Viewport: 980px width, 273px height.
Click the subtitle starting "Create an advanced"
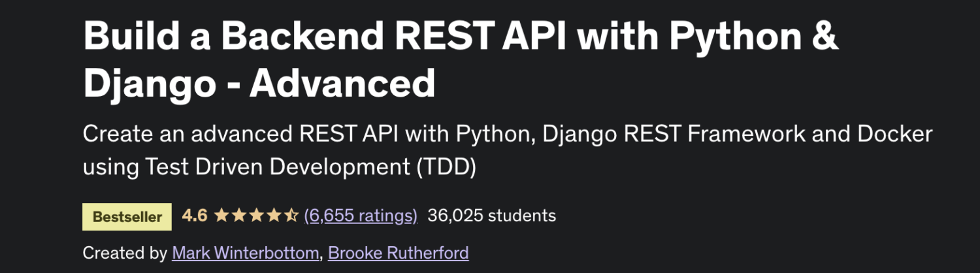pos(508,150)
